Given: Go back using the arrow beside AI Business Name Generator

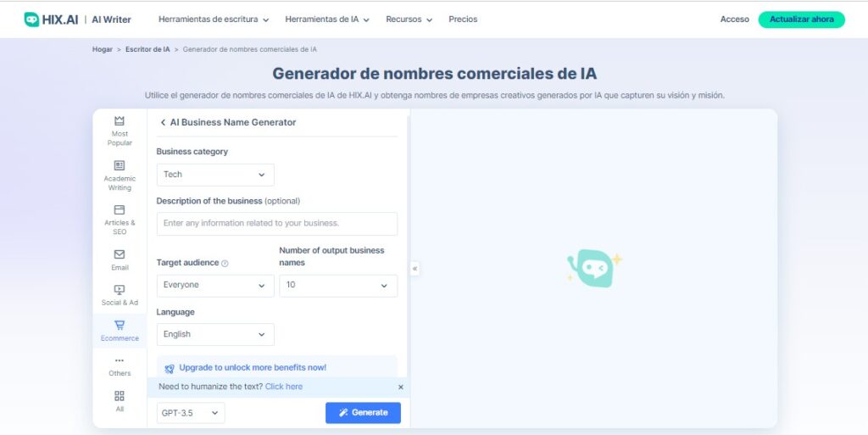Looking at the screenshot, I should (x=163, y=122).
